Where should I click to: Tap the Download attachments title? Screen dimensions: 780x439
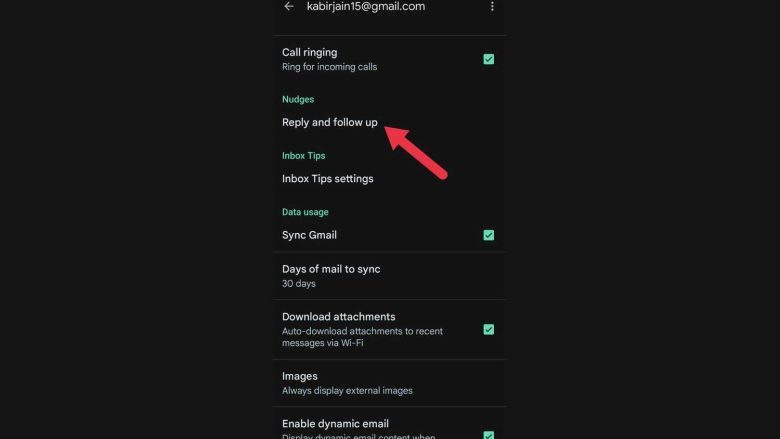pos(338,317)
